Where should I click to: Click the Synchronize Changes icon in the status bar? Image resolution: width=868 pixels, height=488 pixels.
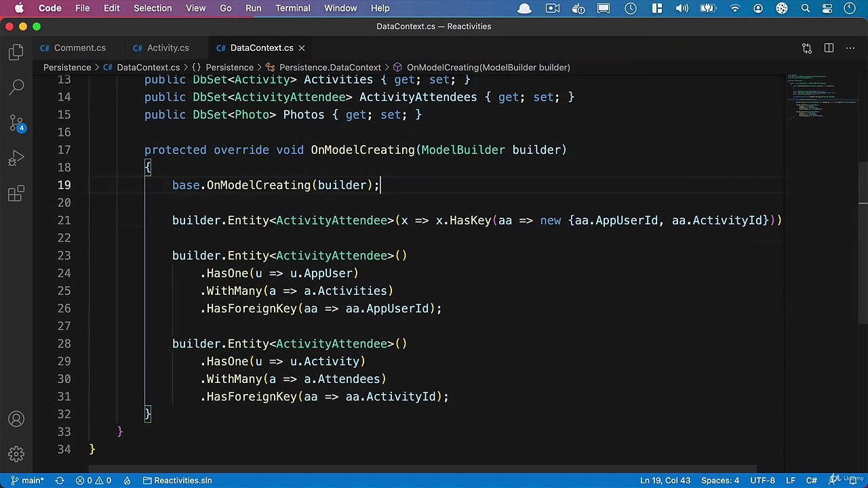click(x=60, y=481)
